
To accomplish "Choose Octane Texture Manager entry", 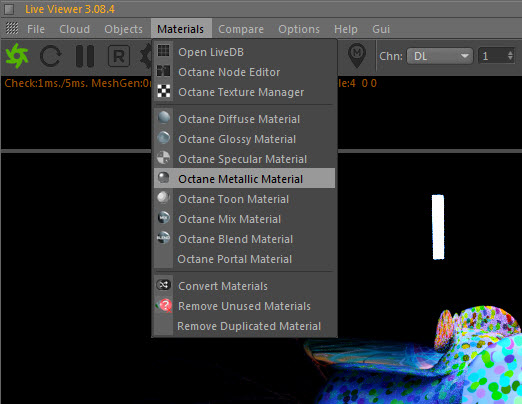I will click(x=244, y=92).
